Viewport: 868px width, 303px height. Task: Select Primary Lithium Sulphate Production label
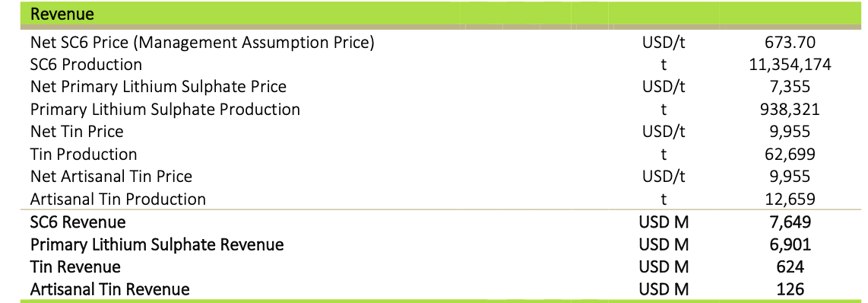click(x=165, y=110)
